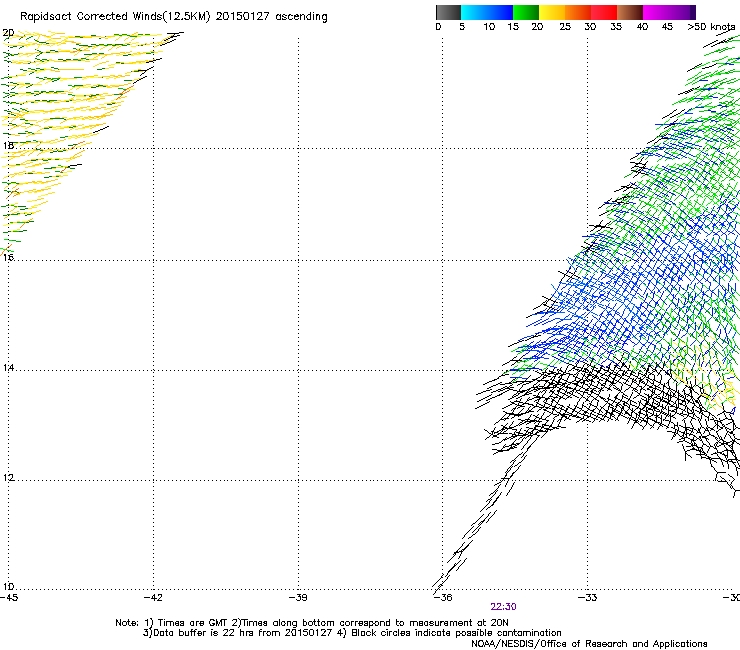Click the blue 10-15 knots legend swatch
740x650 pixels.
pos(500,12)
